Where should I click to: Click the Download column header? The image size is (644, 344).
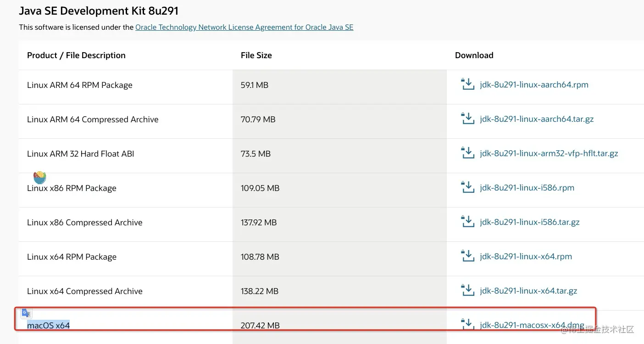point(474,55)
